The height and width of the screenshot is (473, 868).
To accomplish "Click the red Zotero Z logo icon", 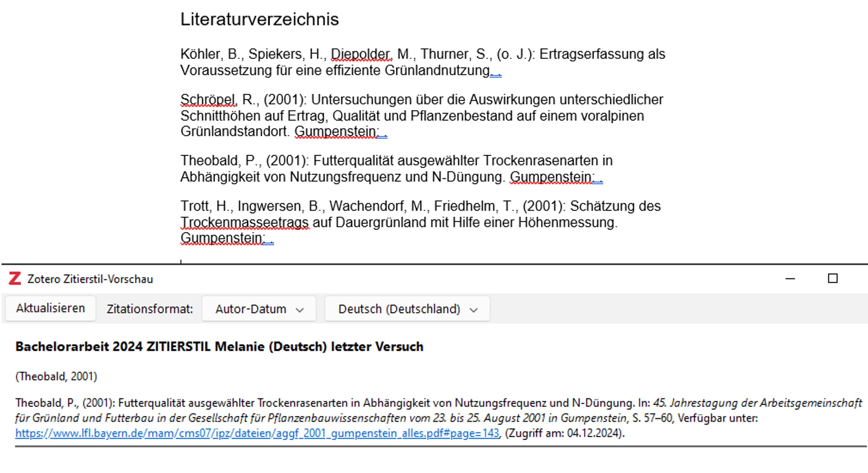I will (15, 278).
